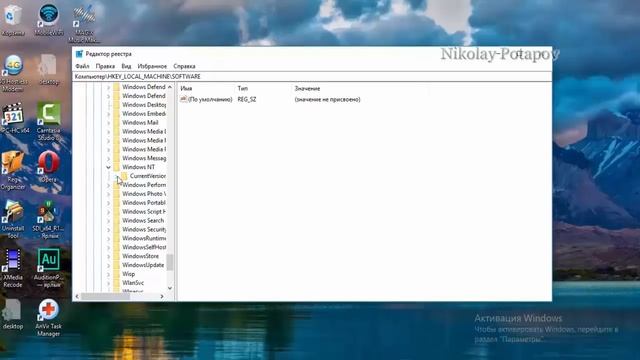Image resolution: width=640 pixels, height=360 pixels.
Task: Select the Windows Desktop key label
Action: (x=144, y=104)
